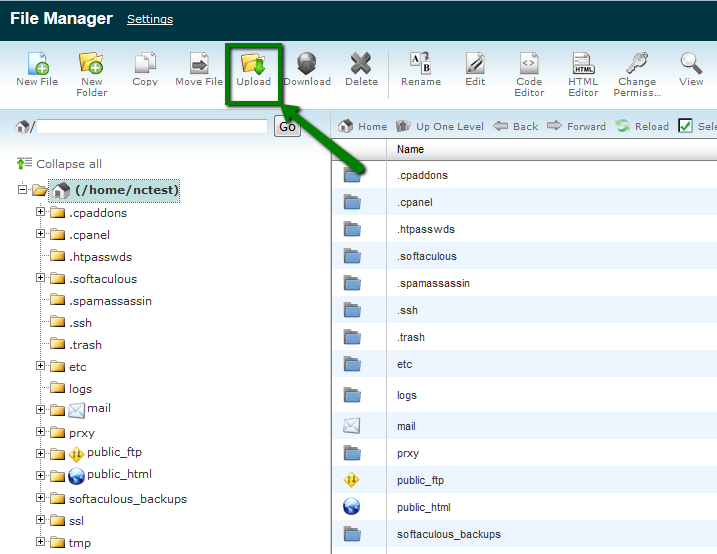Navigate Forward in file list
Viewport: 717px width, 554px height.
point(576,126)
